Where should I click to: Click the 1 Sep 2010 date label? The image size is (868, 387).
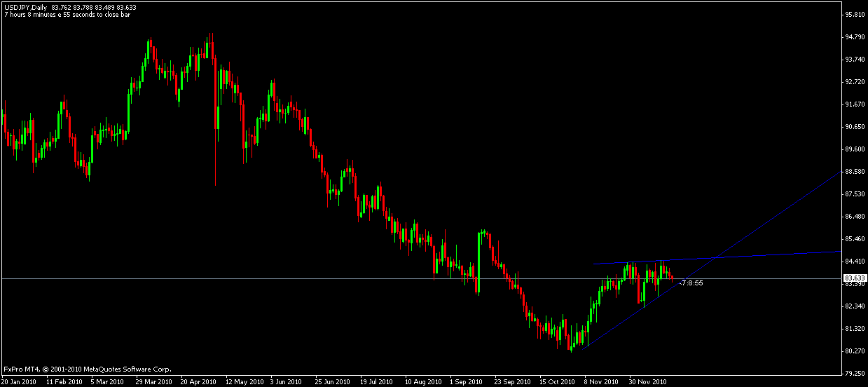click(467, 382)
